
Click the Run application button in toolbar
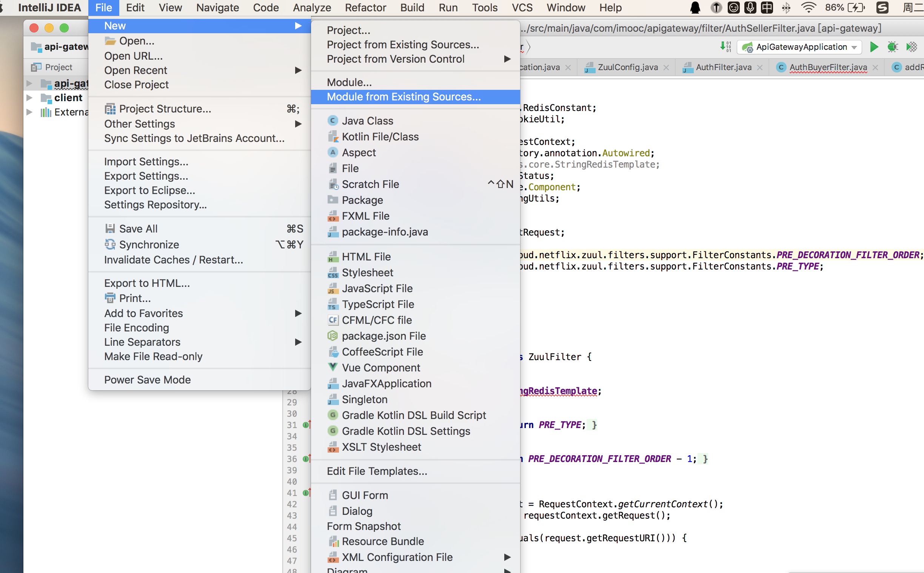[875, 47]
